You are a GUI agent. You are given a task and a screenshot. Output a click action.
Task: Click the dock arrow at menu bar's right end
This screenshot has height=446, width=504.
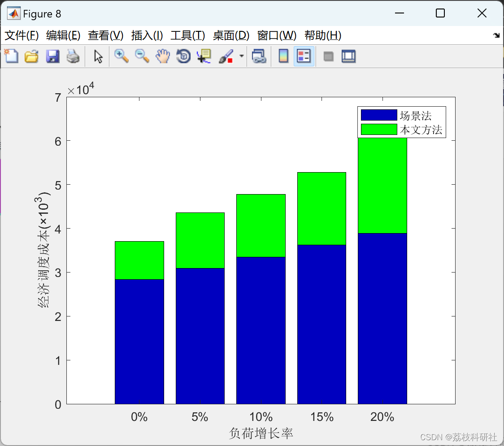(x=496, y=36)
